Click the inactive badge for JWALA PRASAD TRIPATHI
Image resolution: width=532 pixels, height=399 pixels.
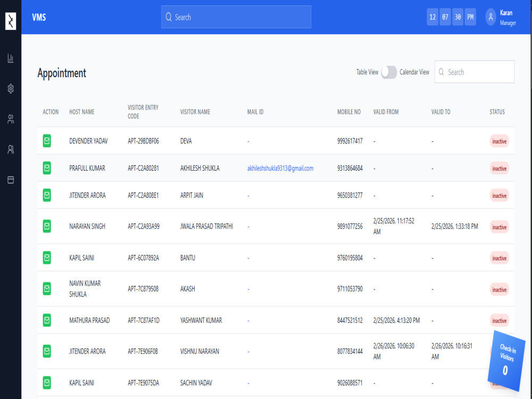(500, 227)
